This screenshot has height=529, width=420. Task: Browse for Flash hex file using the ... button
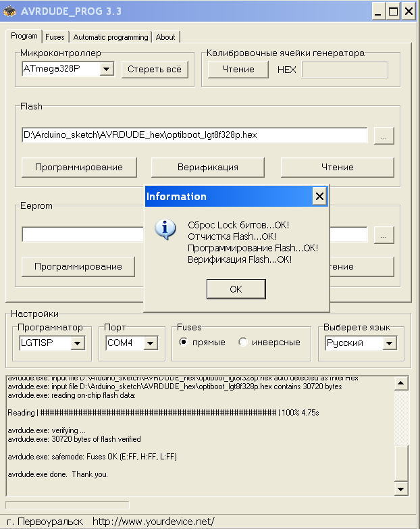click(384, 136)
